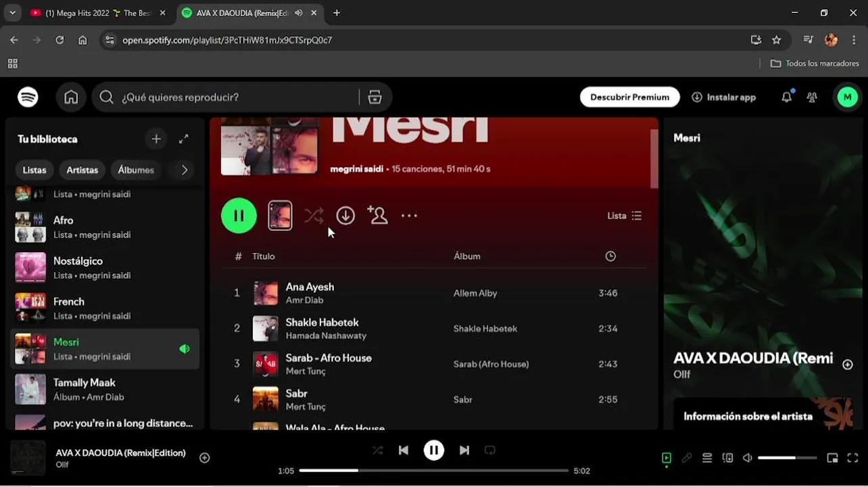Open Friend Activity icon
Screen dimensions: 868x487
812,97
